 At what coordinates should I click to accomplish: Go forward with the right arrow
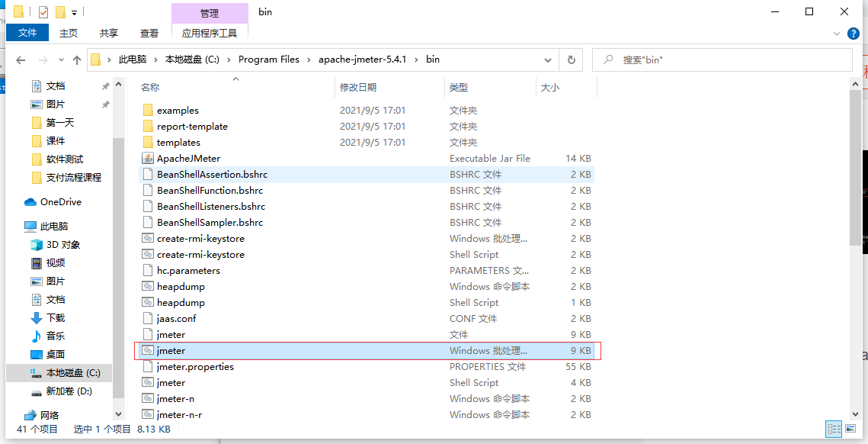pos(43,60)
